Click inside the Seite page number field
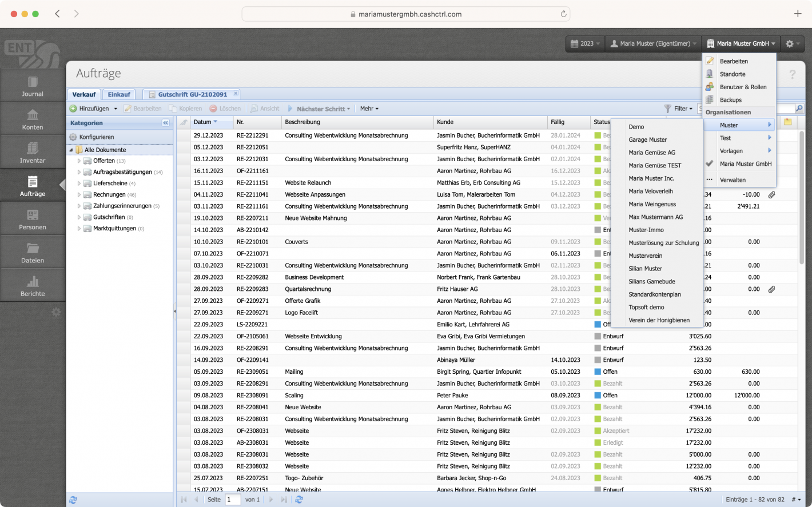This screenshot has height=507, width=812. (232, 499)
